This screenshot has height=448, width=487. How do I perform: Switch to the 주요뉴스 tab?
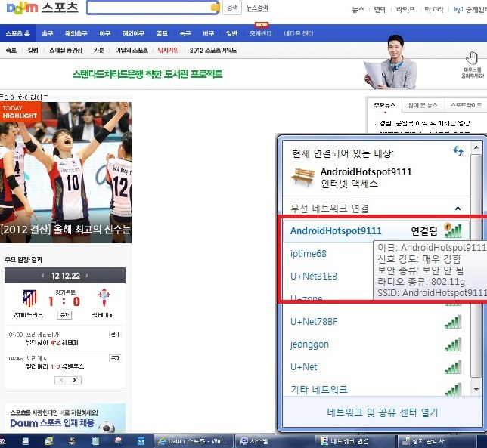pos(384,105)
